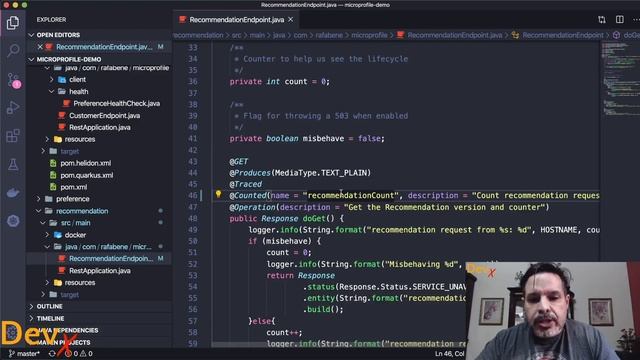Click Ln 46 cursor position indicator
The image size is (640, 360).
(x=449, y=353)
